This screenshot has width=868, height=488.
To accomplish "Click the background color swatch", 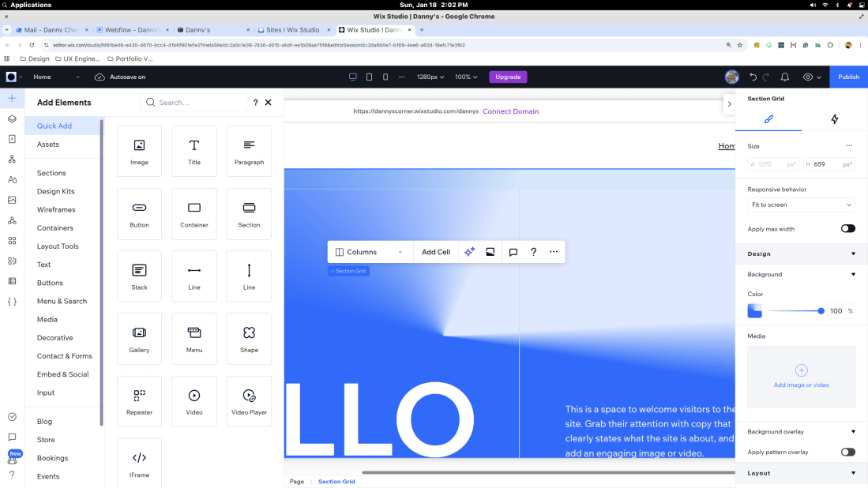I will (755, 311).
